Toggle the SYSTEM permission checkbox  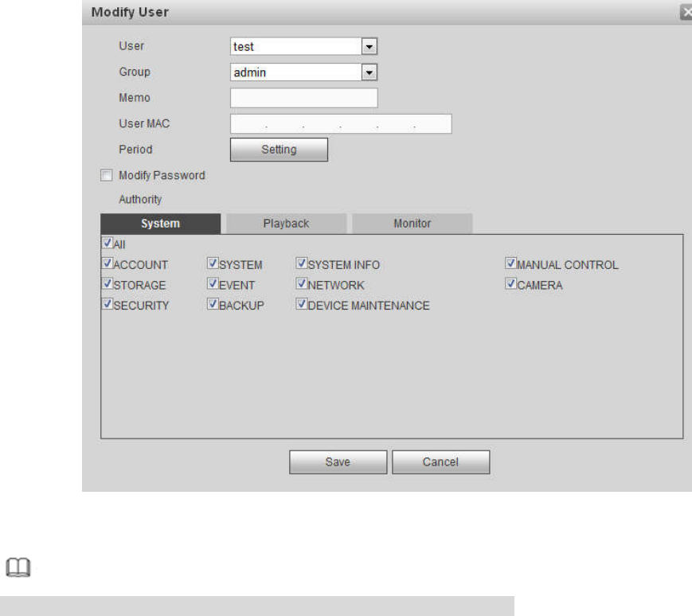(213, 263)
